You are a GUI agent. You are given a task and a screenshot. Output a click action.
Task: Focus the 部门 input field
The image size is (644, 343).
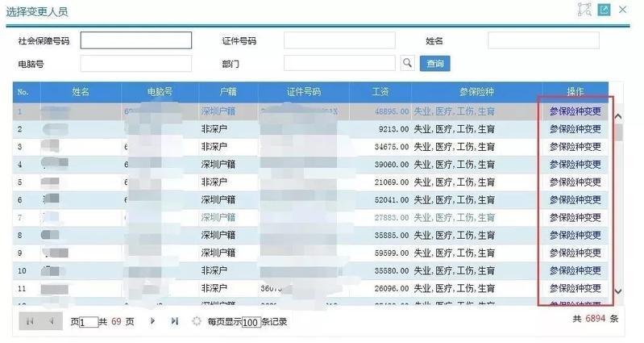pos(339,63)
